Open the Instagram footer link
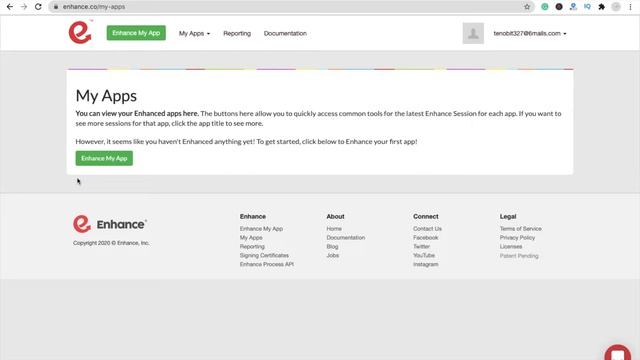The width and height of the screenshot is (640, 360). 425,264
